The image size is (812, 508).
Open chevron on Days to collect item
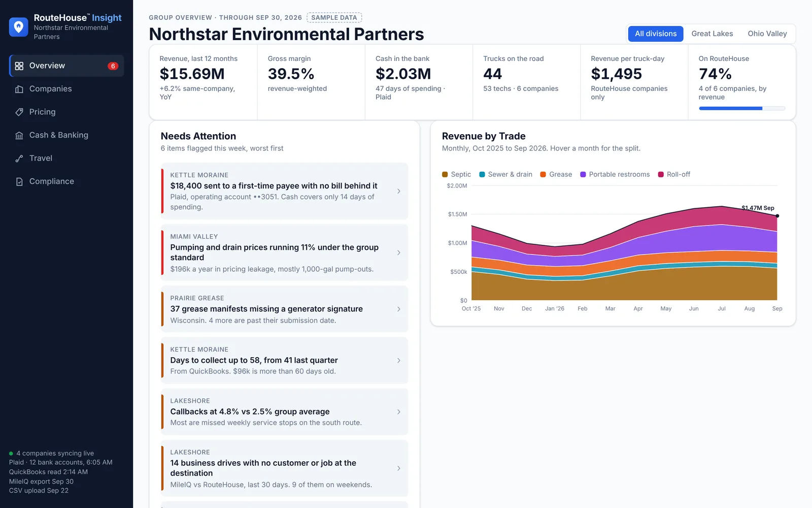[x=399, y=360]
